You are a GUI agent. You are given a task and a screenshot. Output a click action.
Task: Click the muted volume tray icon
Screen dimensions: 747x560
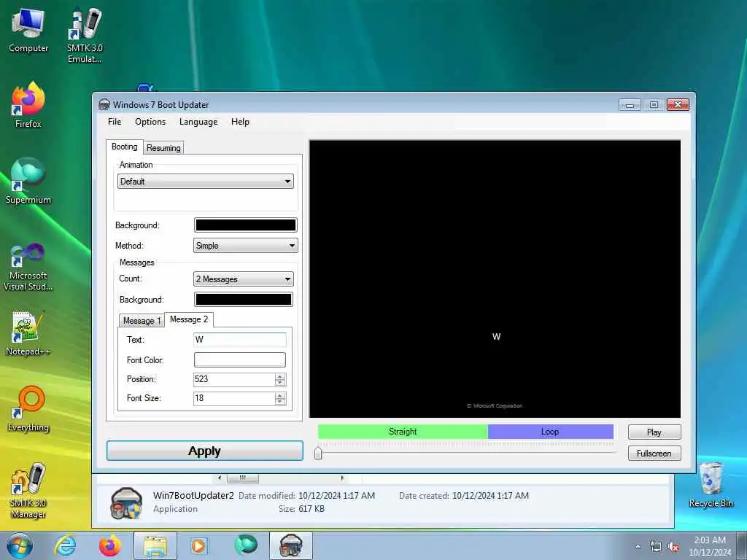click(673, 547)
